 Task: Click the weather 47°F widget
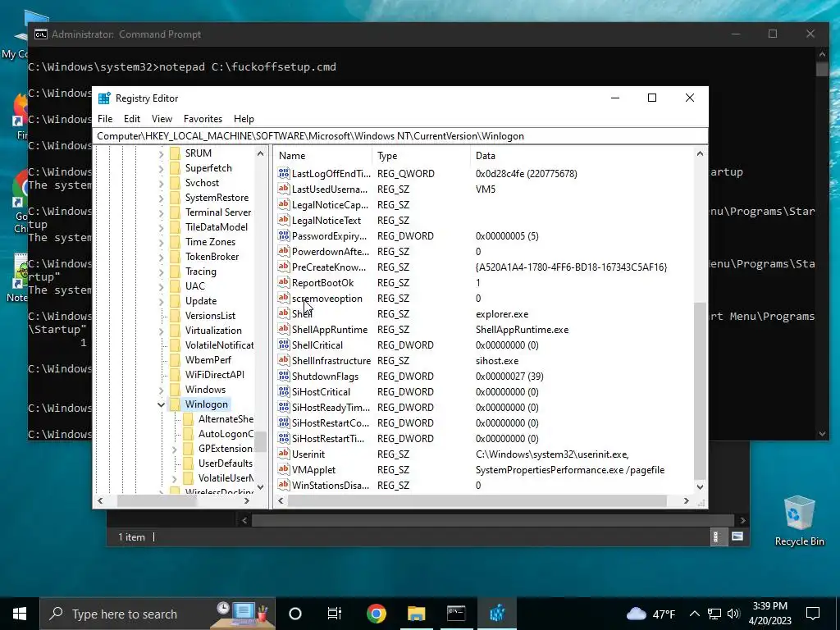click(x=651, y=614)
